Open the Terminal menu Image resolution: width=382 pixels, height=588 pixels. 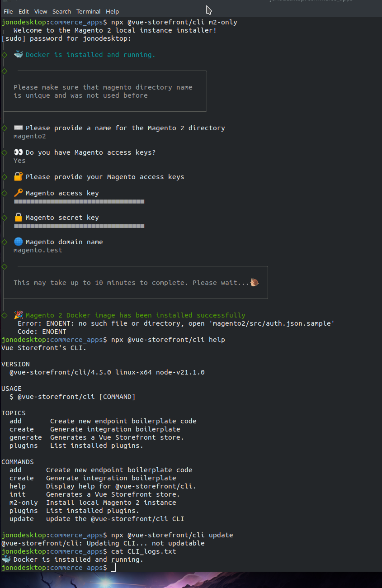[x=89, y=11]
